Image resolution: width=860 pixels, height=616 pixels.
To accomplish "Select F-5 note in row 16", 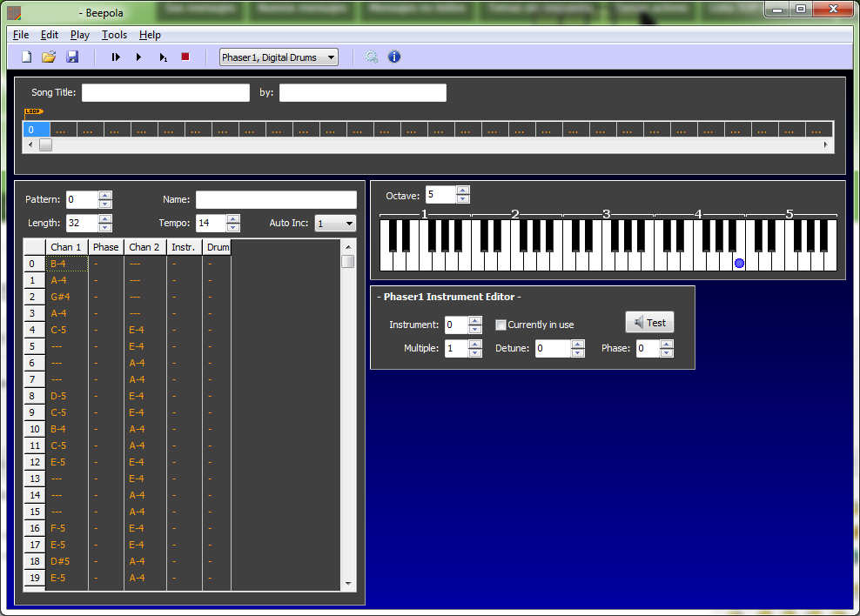I will click(66, 528).
